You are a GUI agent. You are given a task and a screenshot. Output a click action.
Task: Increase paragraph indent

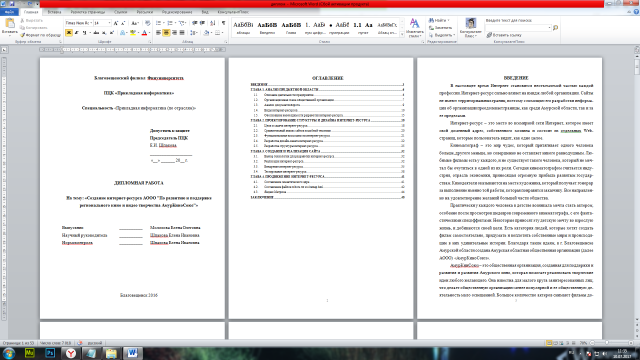pos(202,23)
